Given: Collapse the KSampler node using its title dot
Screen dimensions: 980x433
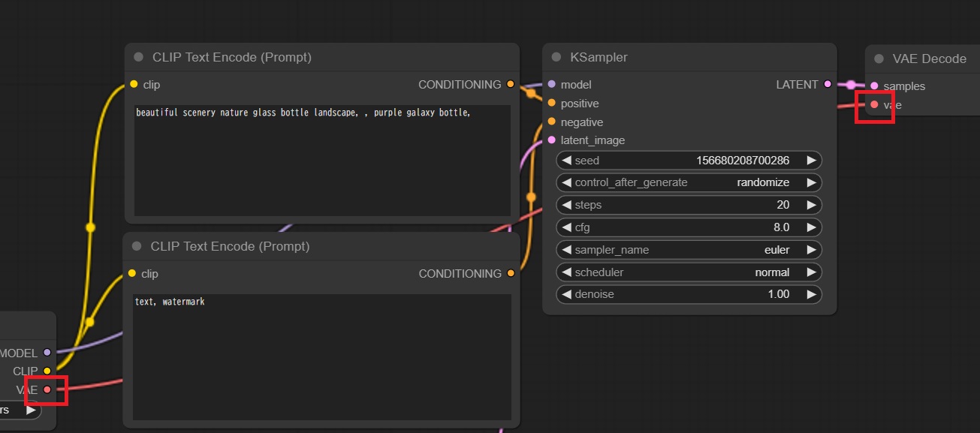Looking at the screenshot, I should coord(556,58).
